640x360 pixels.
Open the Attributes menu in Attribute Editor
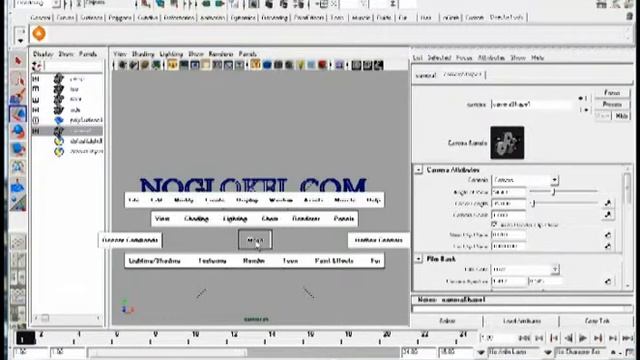coord(491,58)
